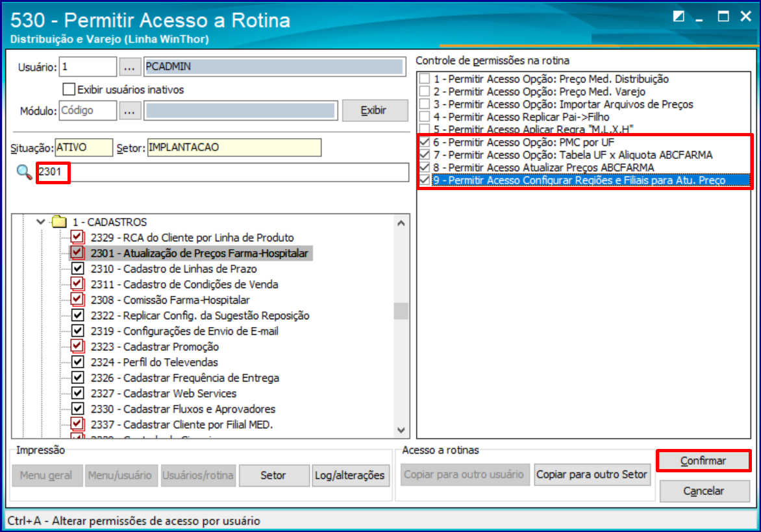
Task: Click the window restore-down icon in title bar
Action: click(x=679, y=16)
